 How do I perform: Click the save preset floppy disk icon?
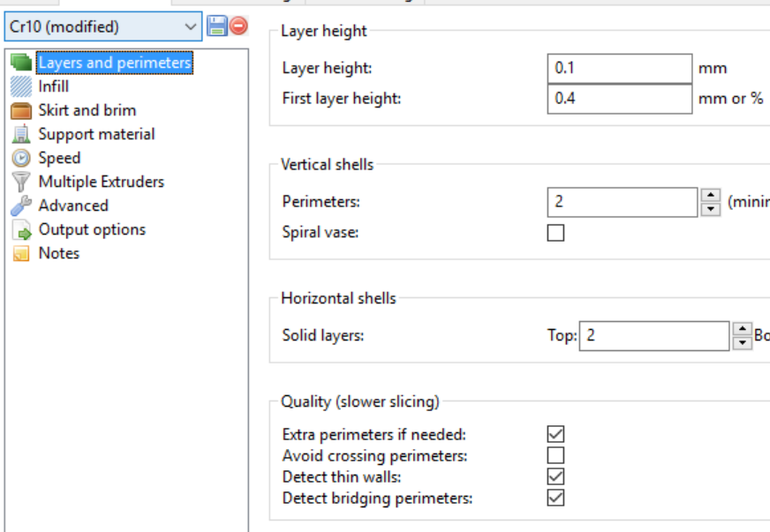pyautogui.click(x=217, y=26)
